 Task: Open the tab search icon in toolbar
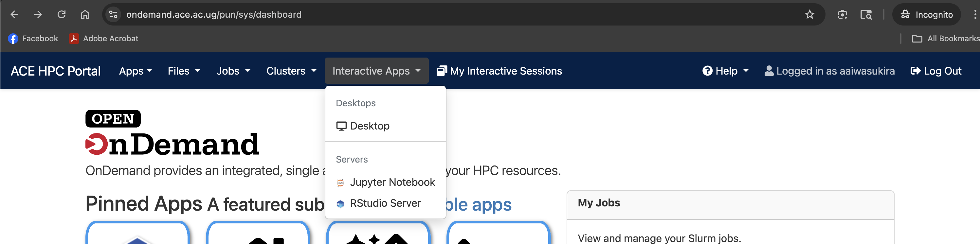pos(865,14)
